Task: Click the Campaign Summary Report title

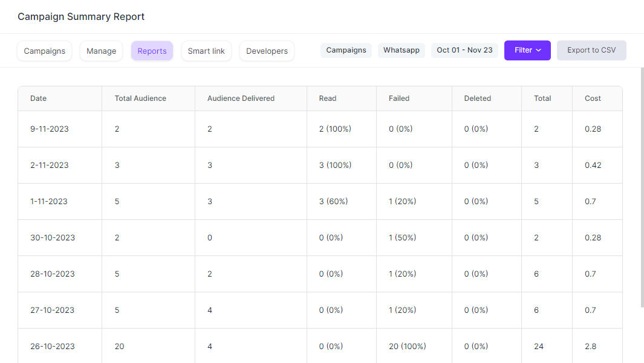Action: click(x=81, y=16)
